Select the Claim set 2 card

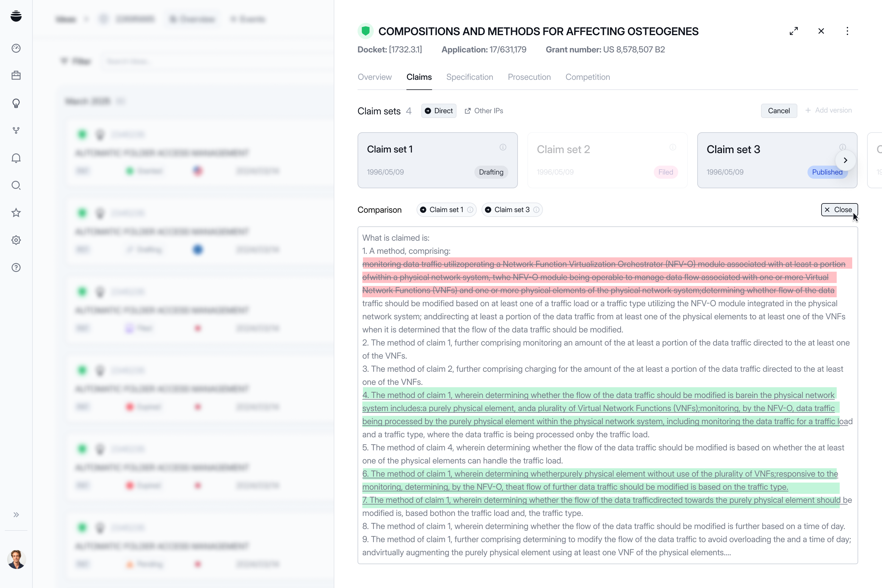(607, 160)
